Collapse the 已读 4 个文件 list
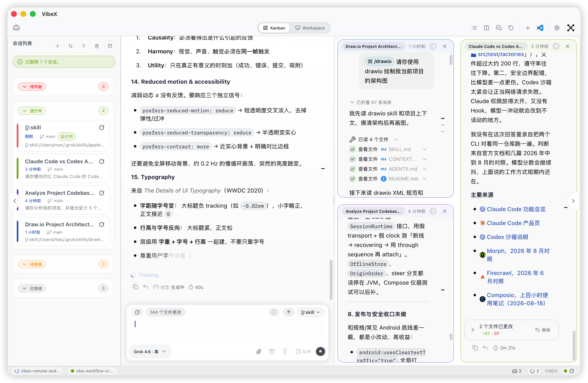Image resolution: width=588 pixels, height=383 pixels. pyautogui.click(x=374, y=140)
